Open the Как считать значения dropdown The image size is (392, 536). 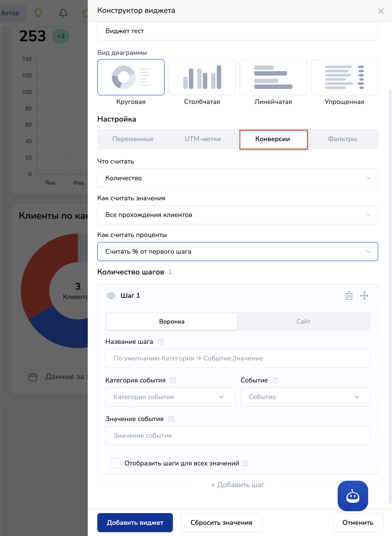237,215
